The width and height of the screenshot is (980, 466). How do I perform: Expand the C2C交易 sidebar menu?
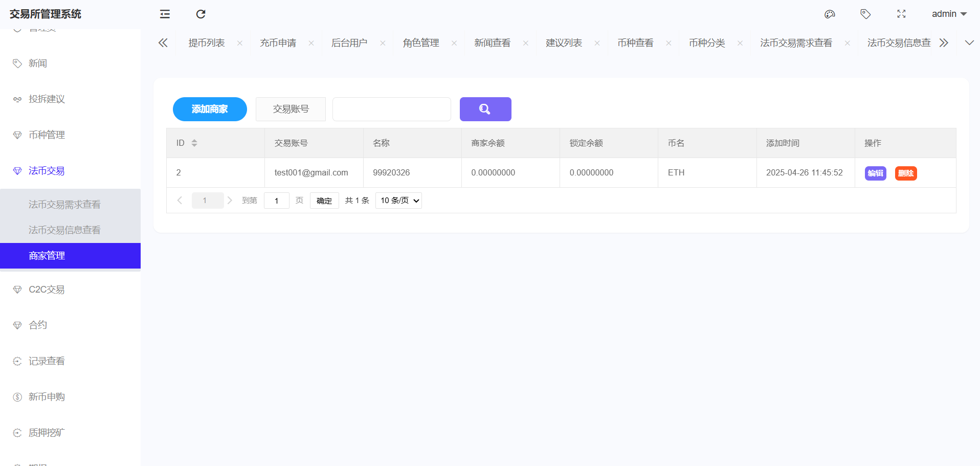tap(47, 290)
